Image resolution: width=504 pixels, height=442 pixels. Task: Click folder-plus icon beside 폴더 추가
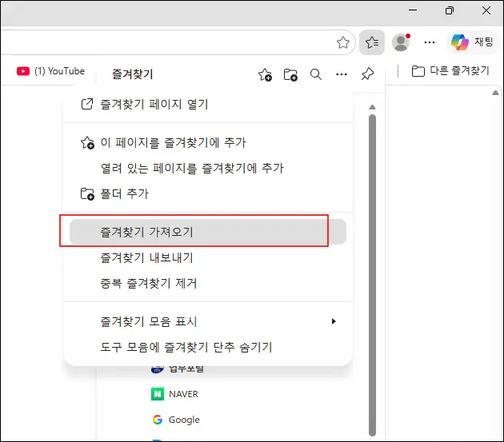(x=87, y=193)
